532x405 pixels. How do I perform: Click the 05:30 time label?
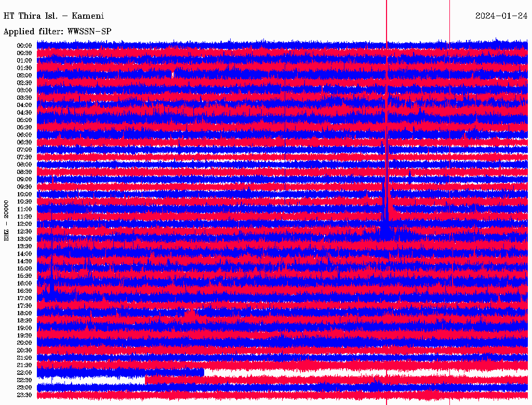24,128
